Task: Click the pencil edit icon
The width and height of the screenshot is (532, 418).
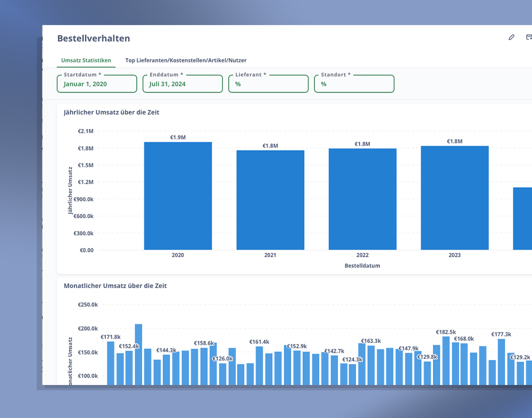Action: pos(512,37)
